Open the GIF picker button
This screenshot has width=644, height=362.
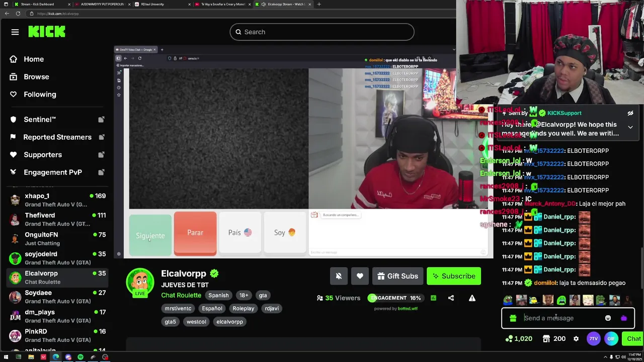coord(611,339)
